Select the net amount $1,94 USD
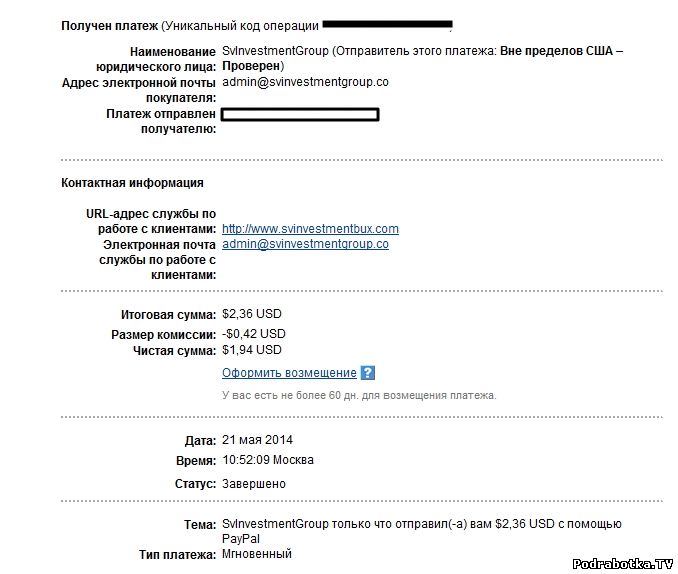 click(252, 350)
